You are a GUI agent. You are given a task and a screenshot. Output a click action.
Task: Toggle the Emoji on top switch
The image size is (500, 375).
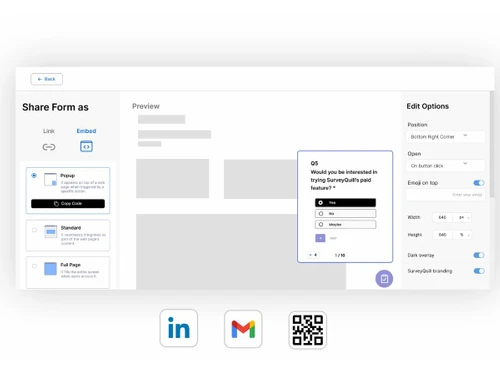[479, 183]
